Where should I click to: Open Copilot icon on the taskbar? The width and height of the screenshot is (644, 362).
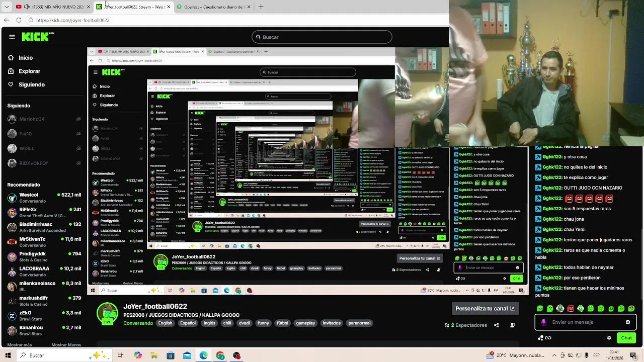(x=137, y=355)
